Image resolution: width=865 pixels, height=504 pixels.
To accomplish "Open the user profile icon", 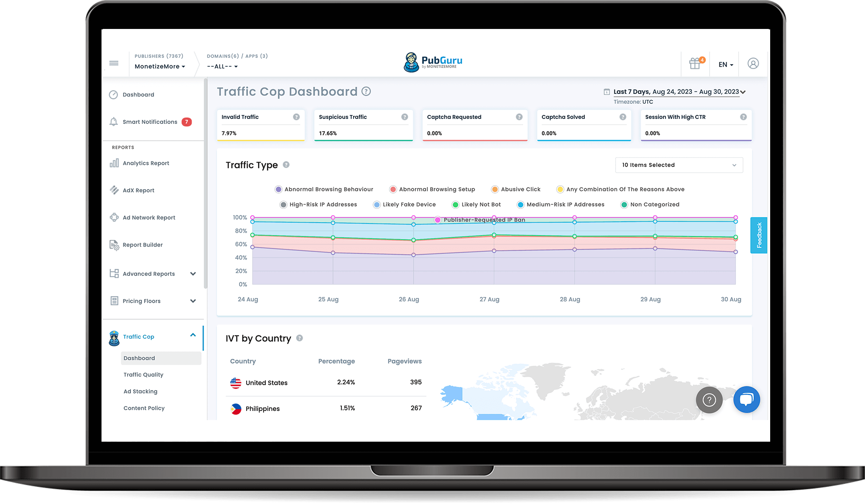I will pyautogui.click(x=753, y=64).
